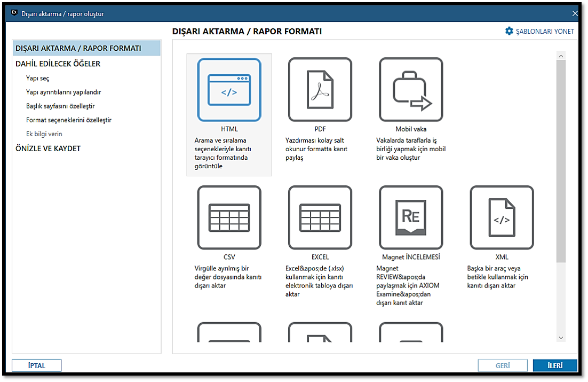This screenshot has height=382, width=588.
Task: Click the İPTAL button
Action: tap(36, 365)
